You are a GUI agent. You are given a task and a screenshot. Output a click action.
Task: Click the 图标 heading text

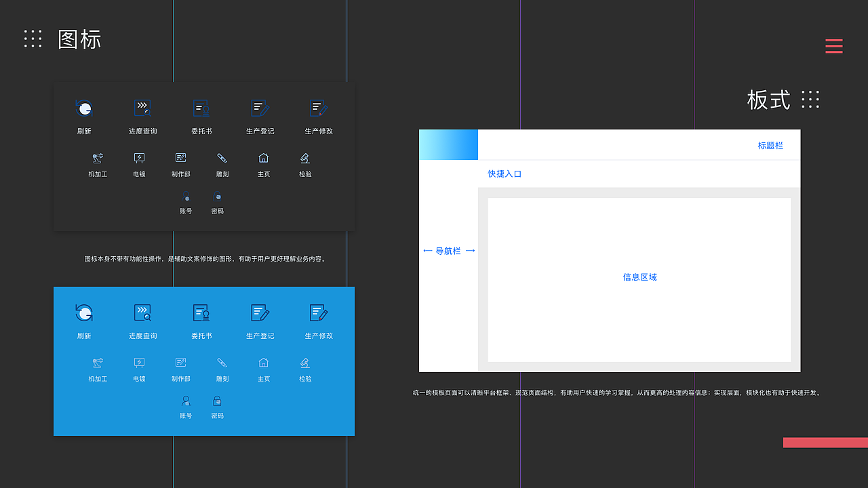pyautogui.click(x=79, y=39)
